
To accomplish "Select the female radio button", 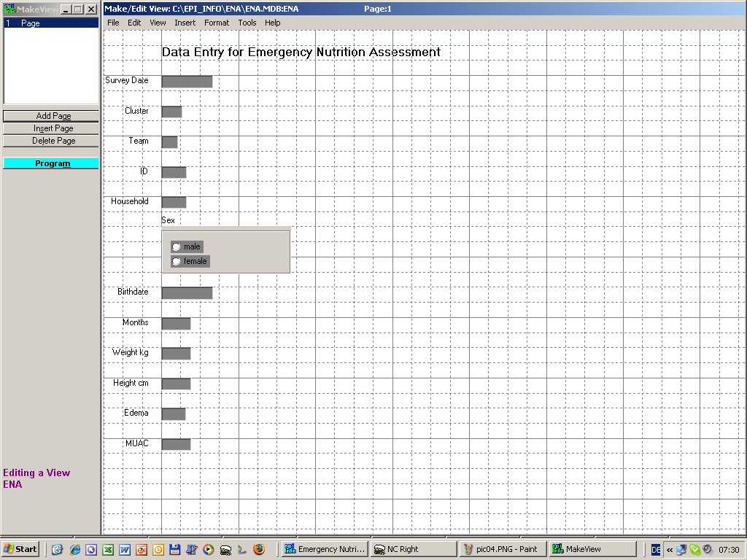I will tap(176, 262).
